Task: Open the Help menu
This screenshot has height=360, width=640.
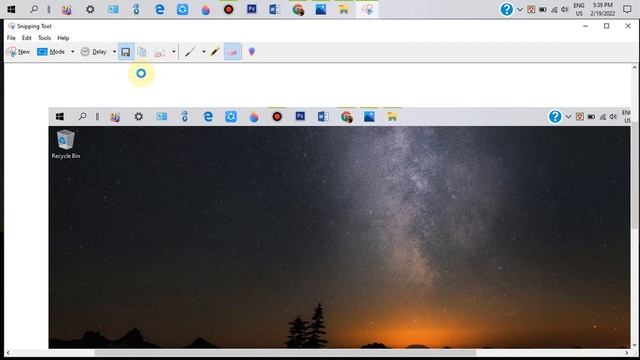Action: (63, 38)
